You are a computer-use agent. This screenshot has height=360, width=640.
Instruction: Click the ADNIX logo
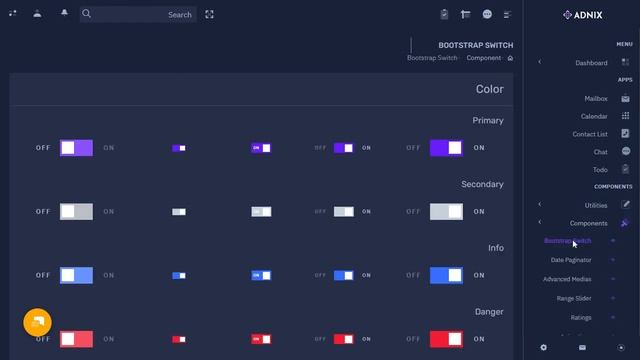coord(582,15)
